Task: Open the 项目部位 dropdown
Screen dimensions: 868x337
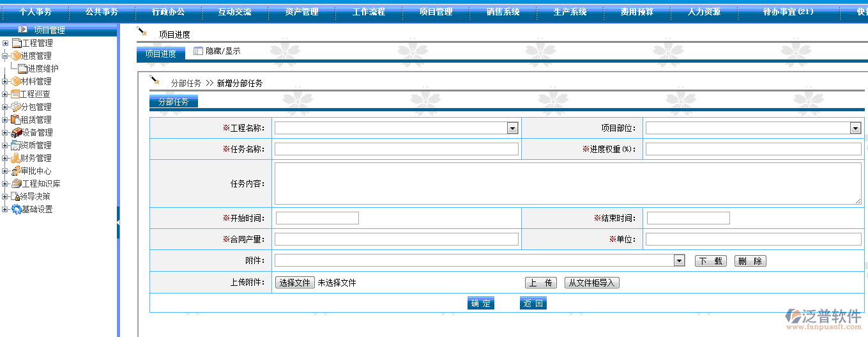Action: (x=856, y=128)
